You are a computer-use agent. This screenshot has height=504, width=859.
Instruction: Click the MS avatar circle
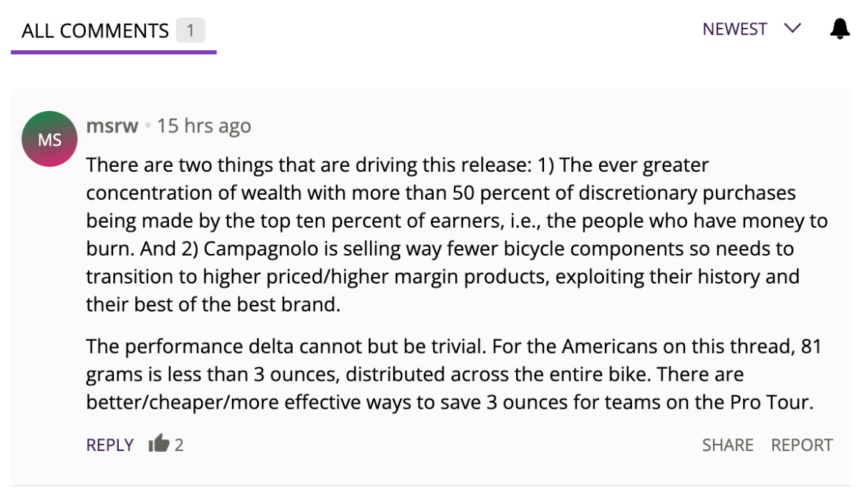[49, 139]
